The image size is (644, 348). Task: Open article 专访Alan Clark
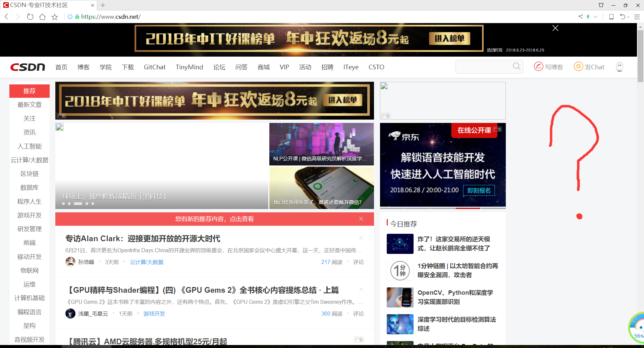click(143, 238)
